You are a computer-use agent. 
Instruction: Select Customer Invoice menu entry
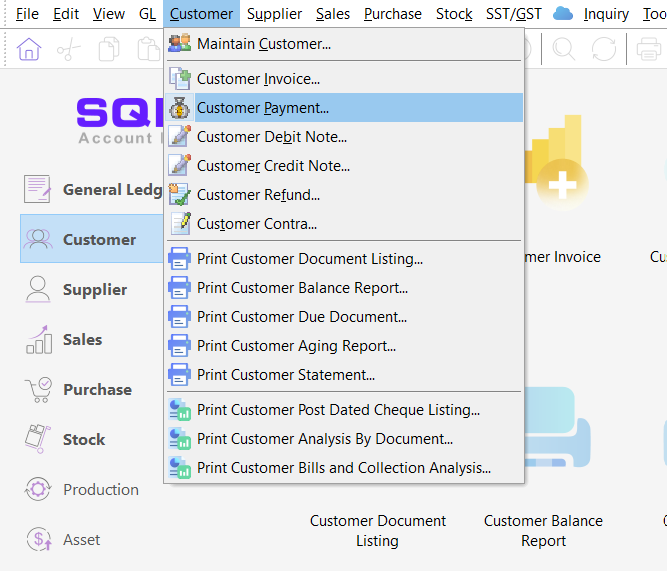(x=258, y=79)
